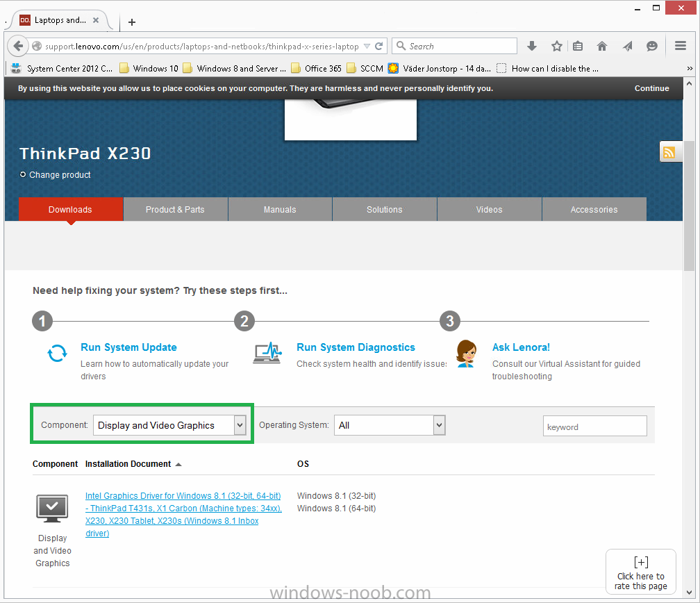Click the ThinkPad X230 heading
The height and width of the screenshot is (603, 700).
click(85, 154)
